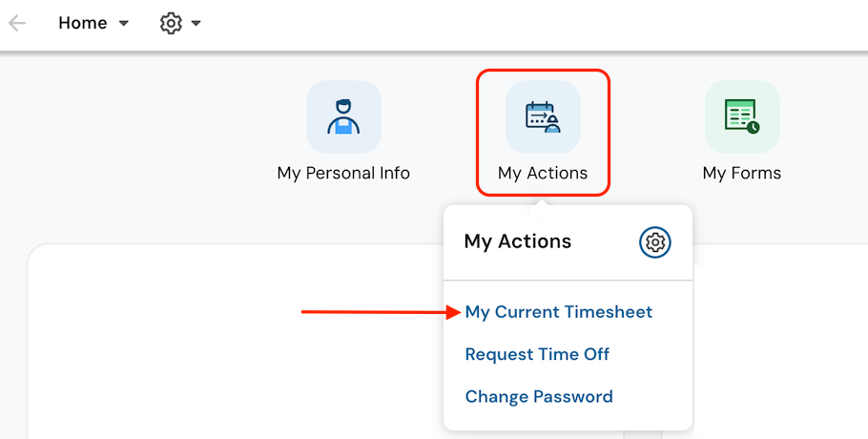Click the blank white card below the tiles
The width and height of the screenshot is (868, 439).
click(229, 363)
